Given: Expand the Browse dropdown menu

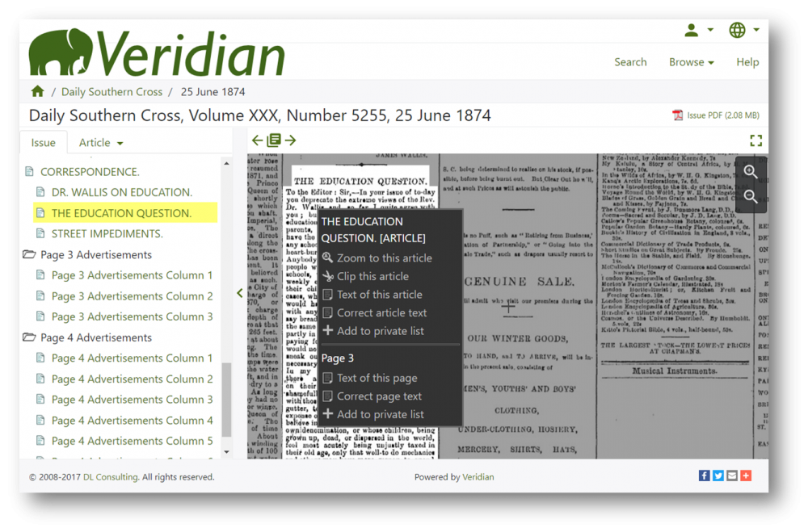Looking at the screenshot, I should (x=692, y=62).
